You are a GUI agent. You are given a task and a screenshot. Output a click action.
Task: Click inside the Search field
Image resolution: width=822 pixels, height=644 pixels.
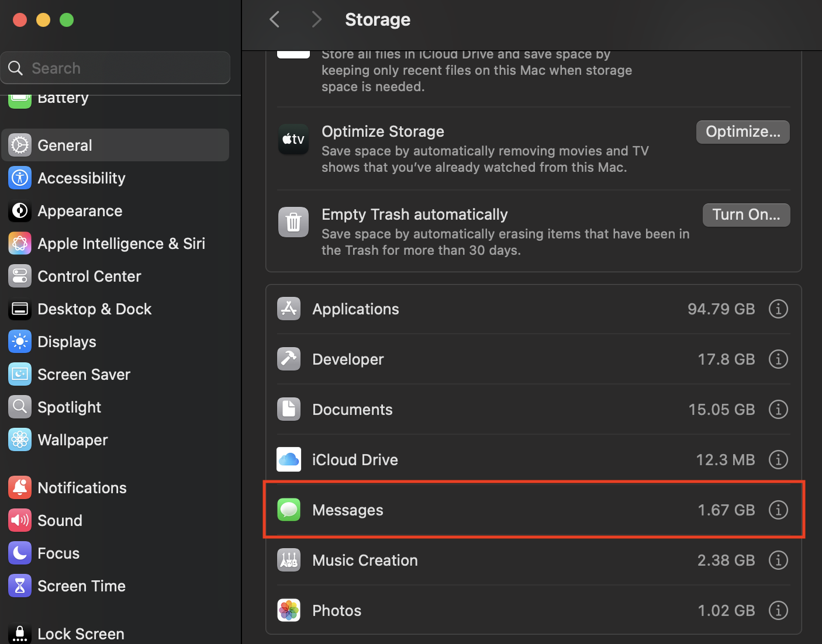point(115,67)
